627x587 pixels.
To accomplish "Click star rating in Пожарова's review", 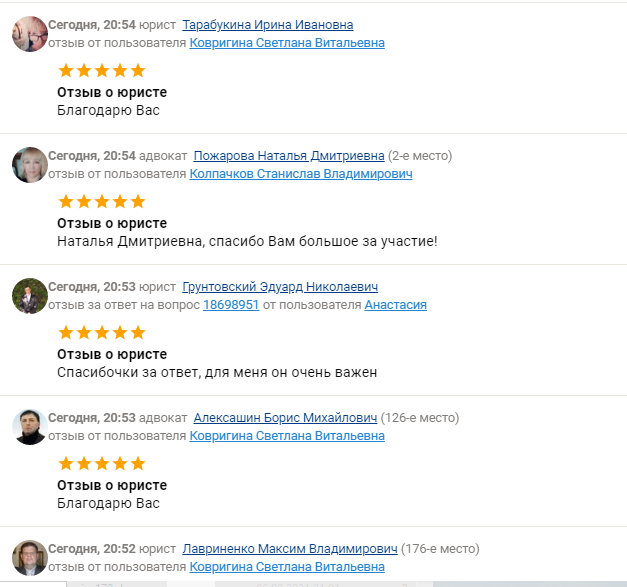I will (x=101, y=202).
